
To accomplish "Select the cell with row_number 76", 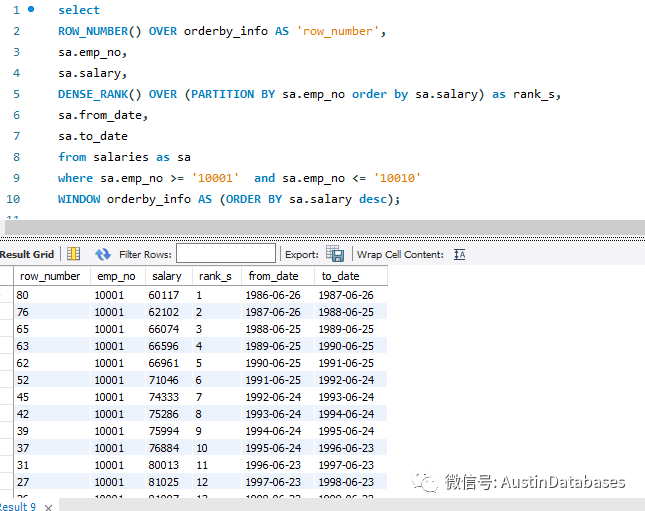I will point(28,312).
